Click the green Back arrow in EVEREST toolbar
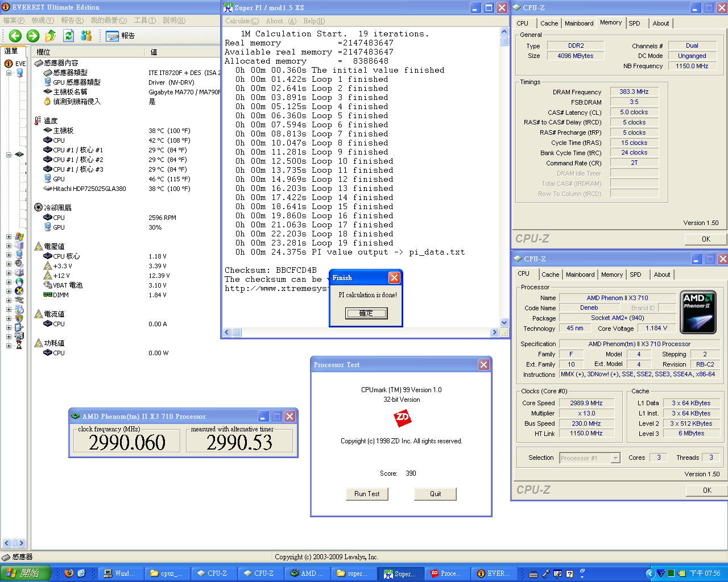The height and width of the screenshot is (582, 728). pos(15,36)
